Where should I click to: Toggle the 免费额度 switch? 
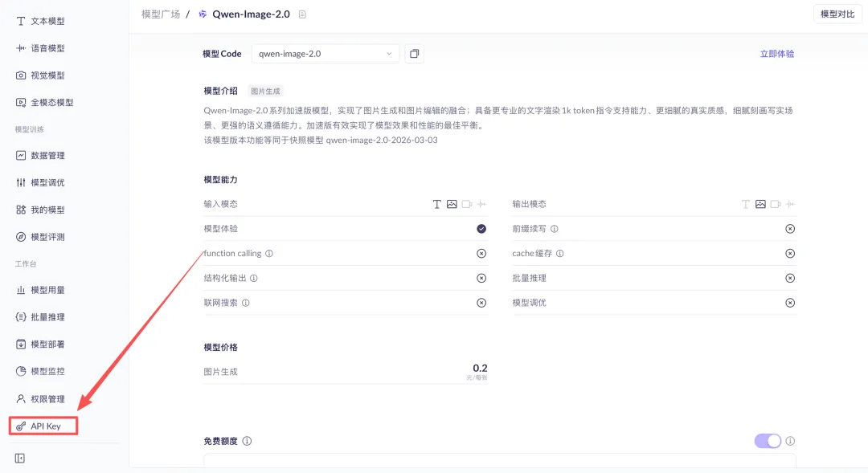tap(768, 441)
